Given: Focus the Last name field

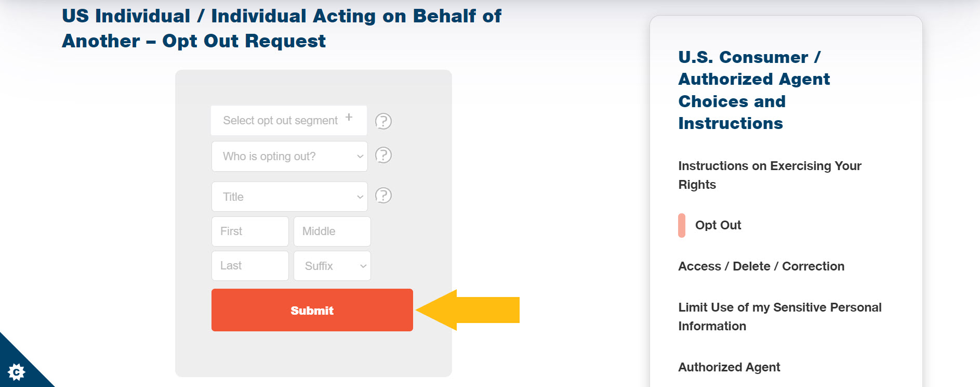Looking at the screenshot, I should [x=250, y=266].
